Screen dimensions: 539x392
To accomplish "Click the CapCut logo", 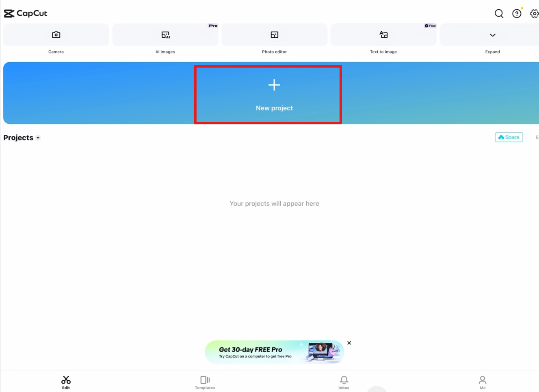I will point(26,13).
